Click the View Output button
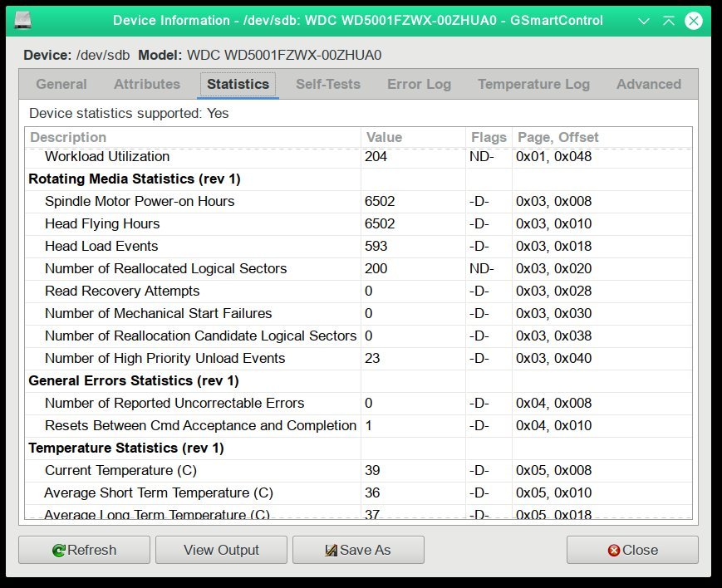The height and width of the screenshot is (588, 722). click(x=221, y=549)
